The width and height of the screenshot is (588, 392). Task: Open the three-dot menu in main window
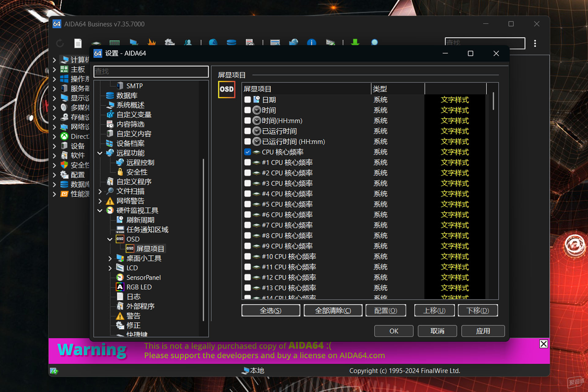click(535, 43)
